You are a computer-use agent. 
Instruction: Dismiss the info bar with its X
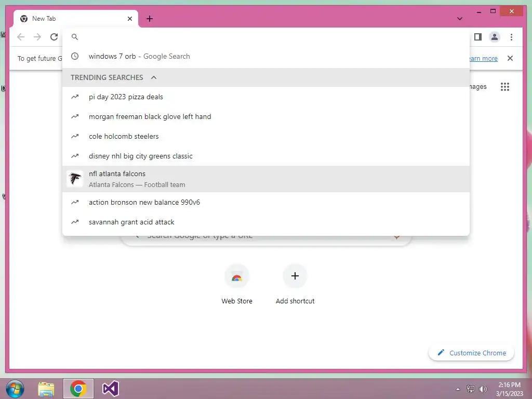510,58
